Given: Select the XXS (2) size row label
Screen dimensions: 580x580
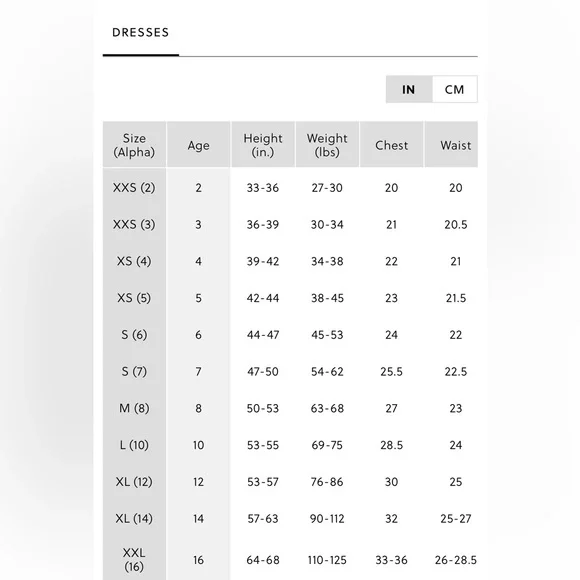Looking at the screenshot, I should click(x=134, y=188).
